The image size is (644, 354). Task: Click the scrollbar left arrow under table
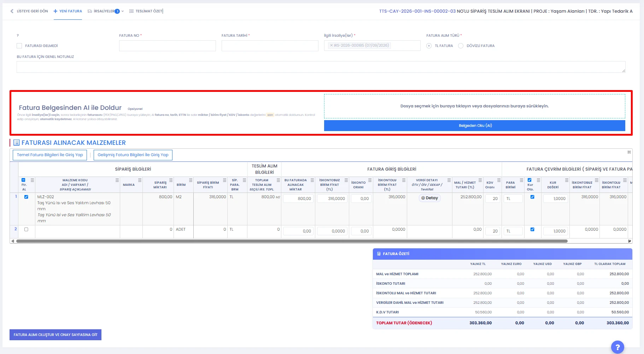[13, 241]
